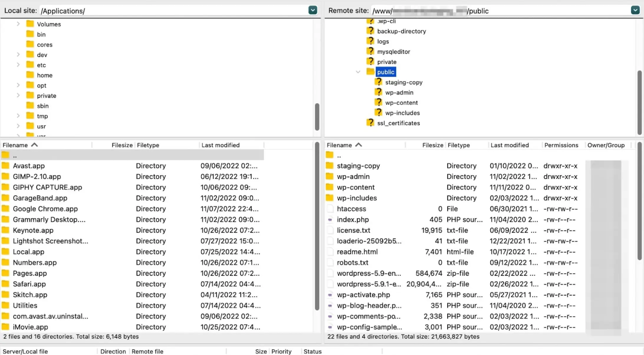
Task: Go to parent directory in remote file list
Action: 339,155
